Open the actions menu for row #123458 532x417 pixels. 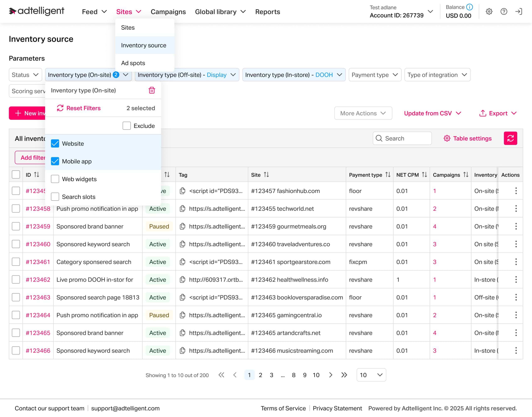(516, 208)
